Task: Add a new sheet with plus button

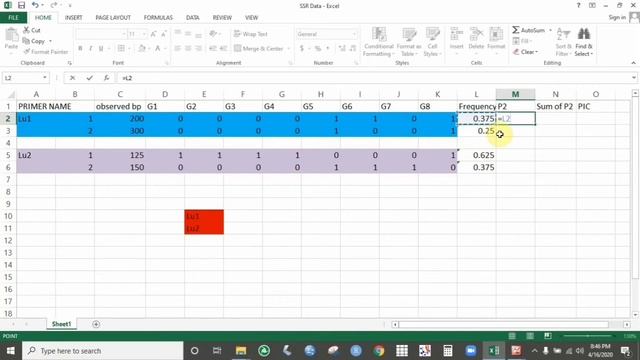Action: [96, 324]
